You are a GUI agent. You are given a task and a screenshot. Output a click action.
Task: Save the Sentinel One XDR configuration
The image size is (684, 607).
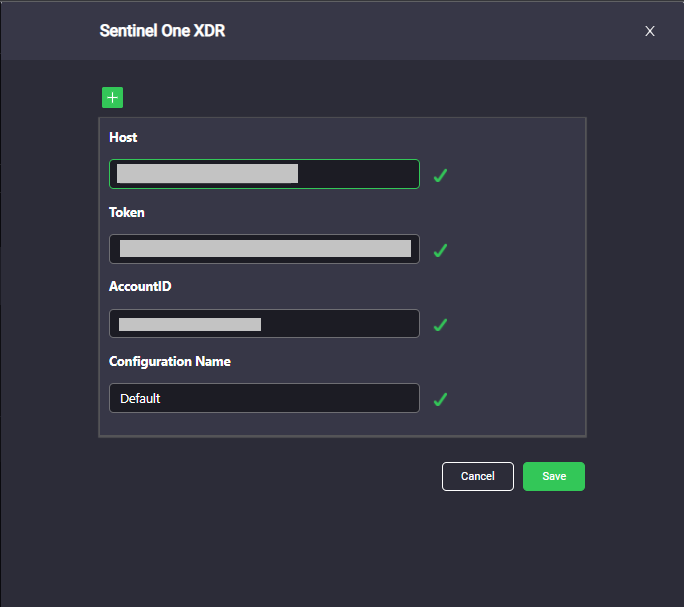pyautogui.click(x=554, y=476)
